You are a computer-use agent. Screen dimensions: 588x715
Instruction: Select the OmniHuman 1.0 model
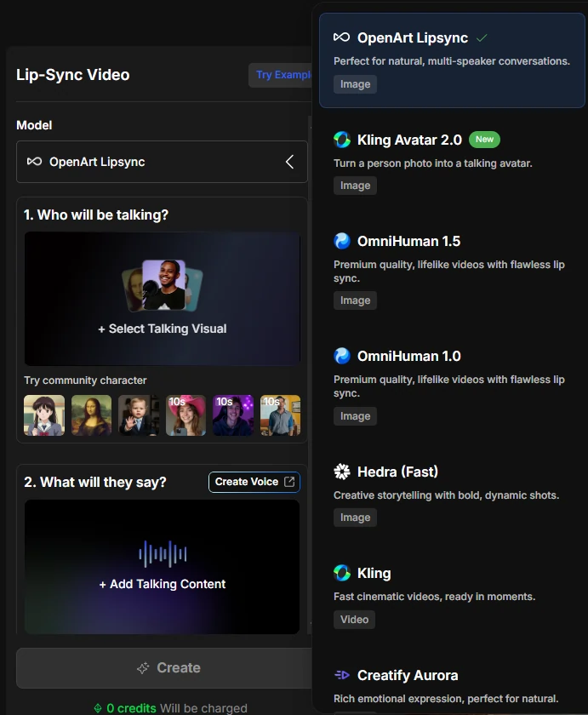[452, 386]
